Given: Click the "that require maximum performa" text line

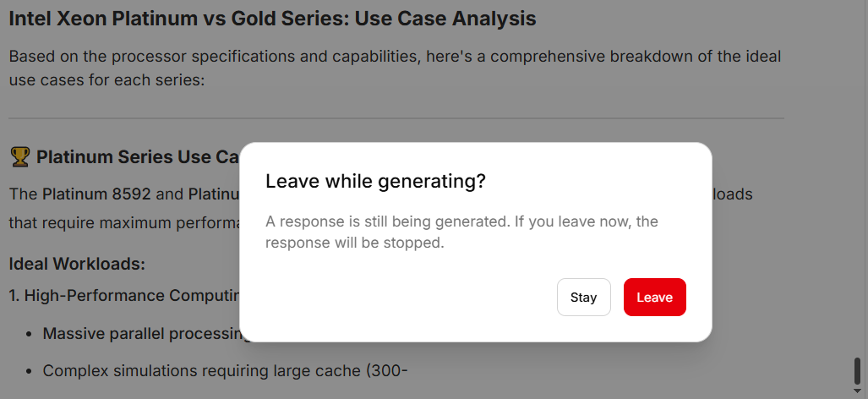Looking at the screenshot, I should tap(124, 224).
